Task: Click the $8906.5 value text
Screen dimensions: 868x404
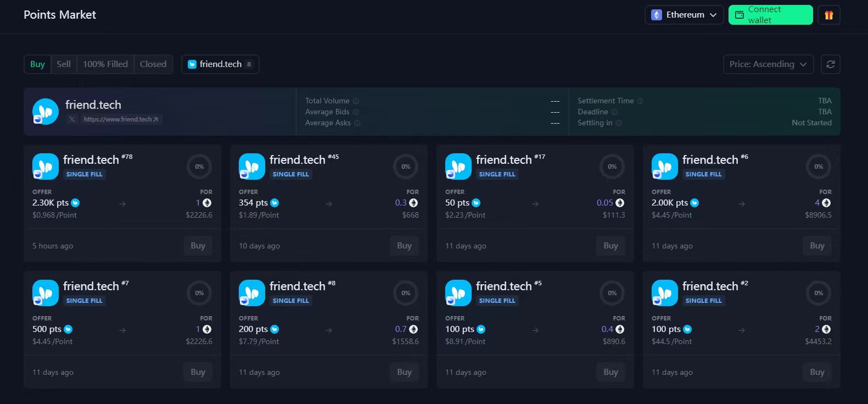Action: [x=818, y=215]
